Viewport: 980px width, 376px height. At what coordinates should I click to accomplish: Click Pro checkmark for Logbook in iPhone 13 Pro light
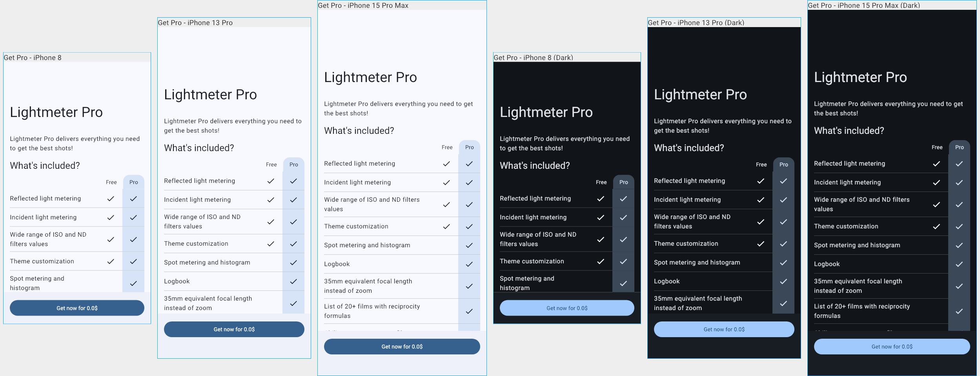point(293,281)
